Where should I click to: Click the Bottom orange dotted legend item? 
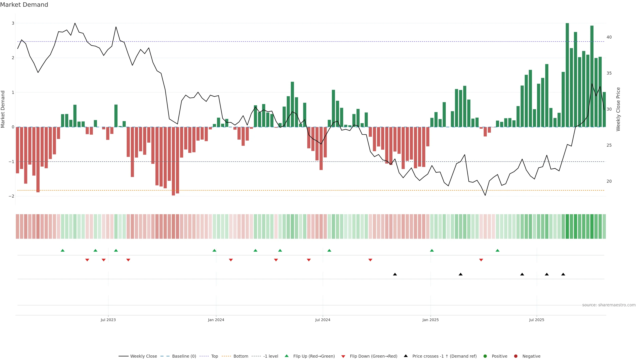tap(240, 356)
